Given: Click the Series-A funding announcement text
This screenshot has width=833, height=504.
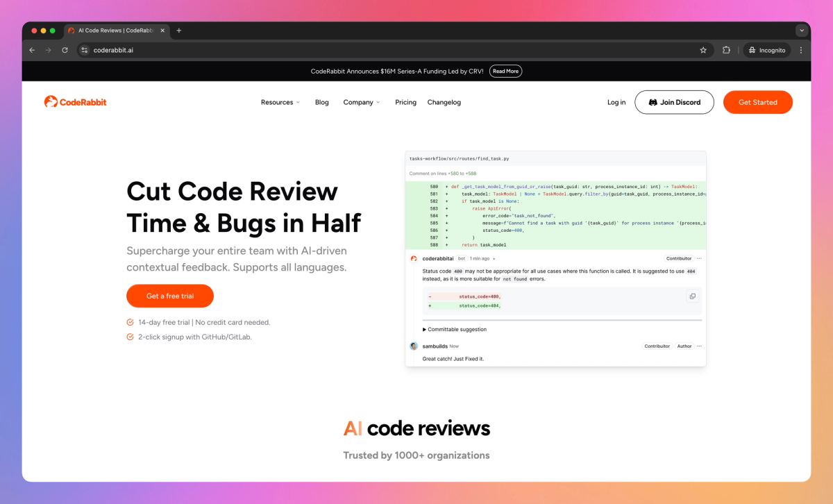Looking at the screenshot, I should [397, 71].
